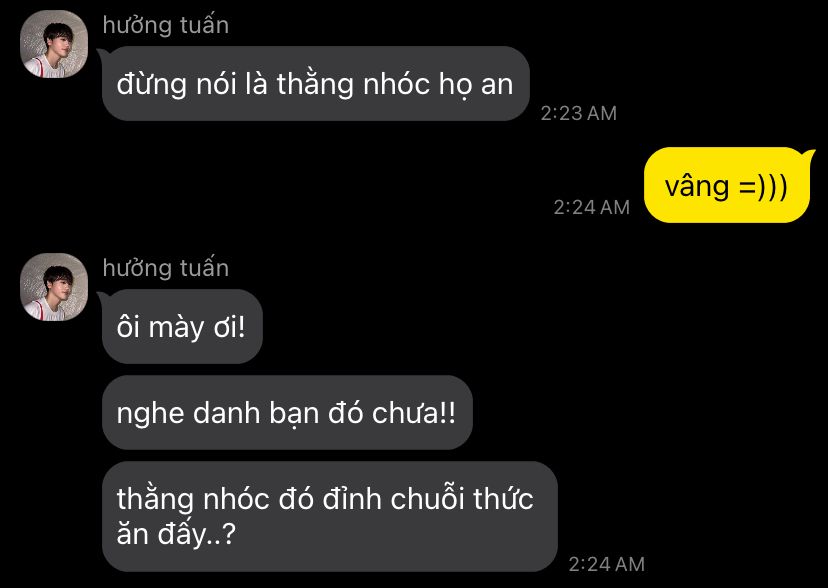Click the '=)))' emoticon in the yellow bubble

point(763,187)
